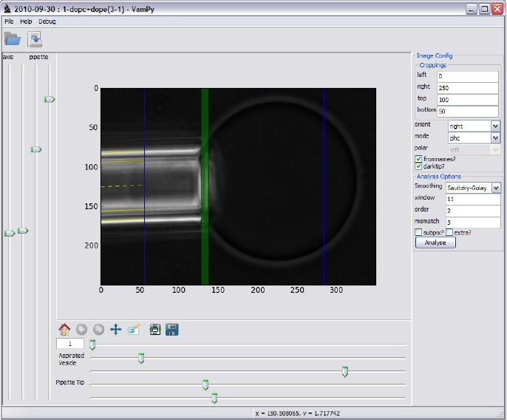
Task: Click the bottom cropping field showing 50
Action: [468, 112]
